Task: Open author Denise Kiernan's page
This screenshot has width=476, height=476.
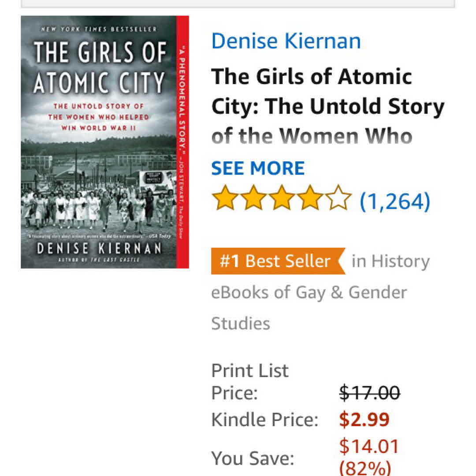Action: tap(286, 41)
